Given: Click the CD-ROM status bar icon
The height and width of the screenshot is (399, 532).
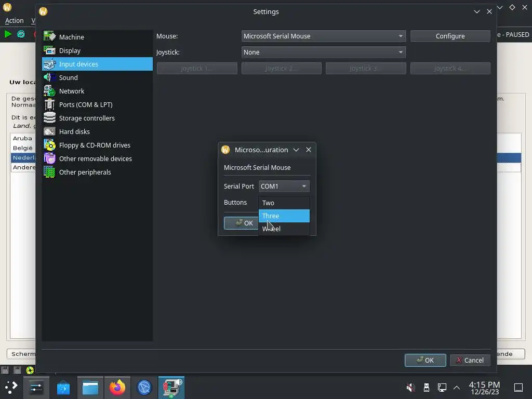Looking at the screenshot, I should [30, 370].
